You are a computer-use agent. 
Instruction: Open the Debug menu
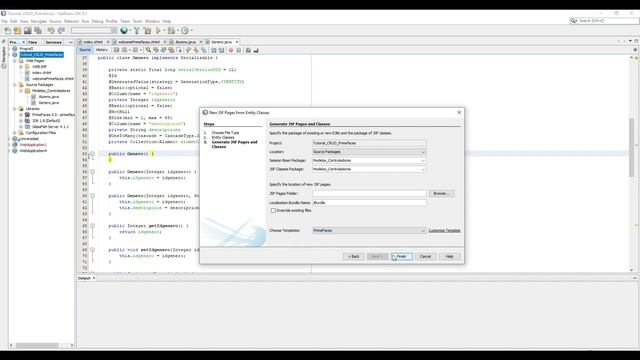click(97, 21)
